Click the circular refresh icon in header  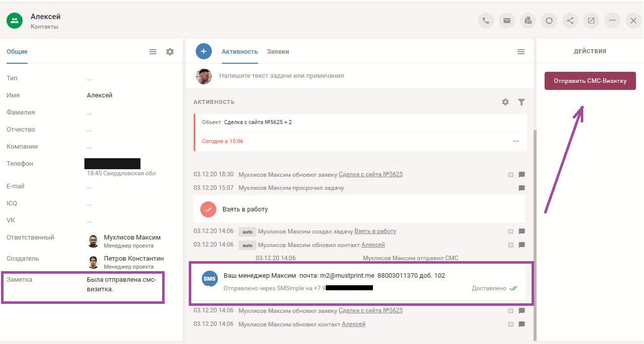click(x=549, y=21)
